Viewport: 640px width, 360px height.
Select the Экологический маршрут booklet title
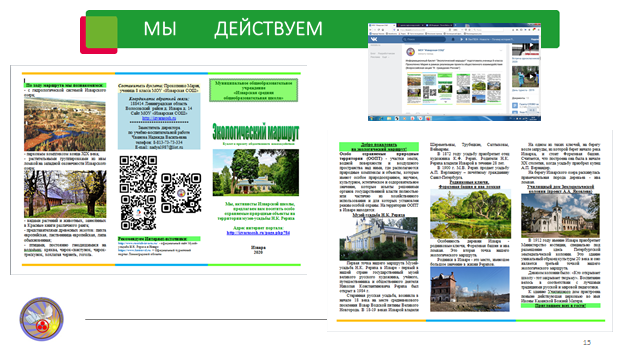pyautogui.click(x=256, y=132)
